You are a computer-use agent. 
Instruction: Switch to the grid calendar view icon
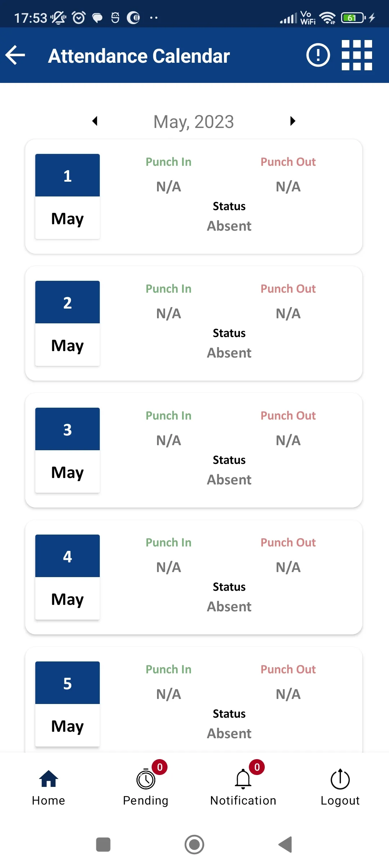357,55
